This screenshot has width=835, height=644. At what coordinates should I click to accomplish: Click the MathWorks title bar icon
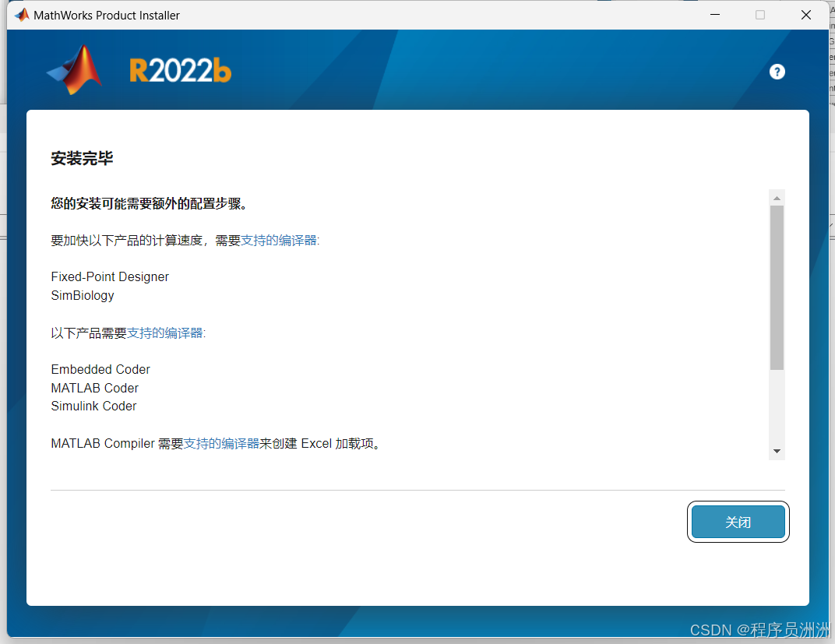click(x=22, y=15)
